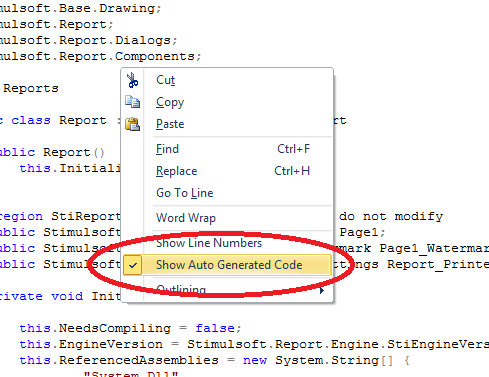Click the 'do not modify' comment text

391,216
